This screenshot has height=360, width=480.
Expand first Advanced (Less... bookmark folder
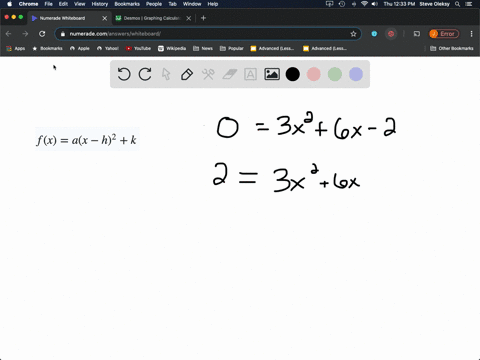click(x=272, y=48)
